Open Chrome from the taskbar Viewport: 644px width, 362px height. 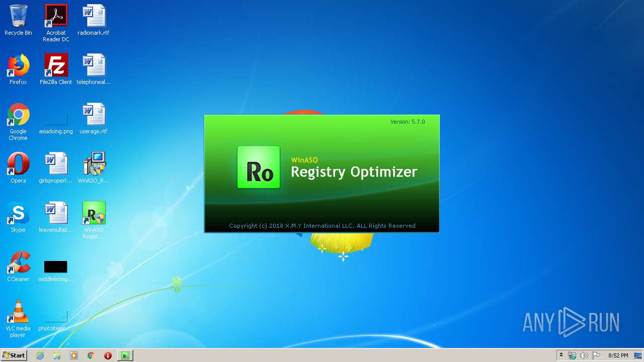click(x=91, y=355)
